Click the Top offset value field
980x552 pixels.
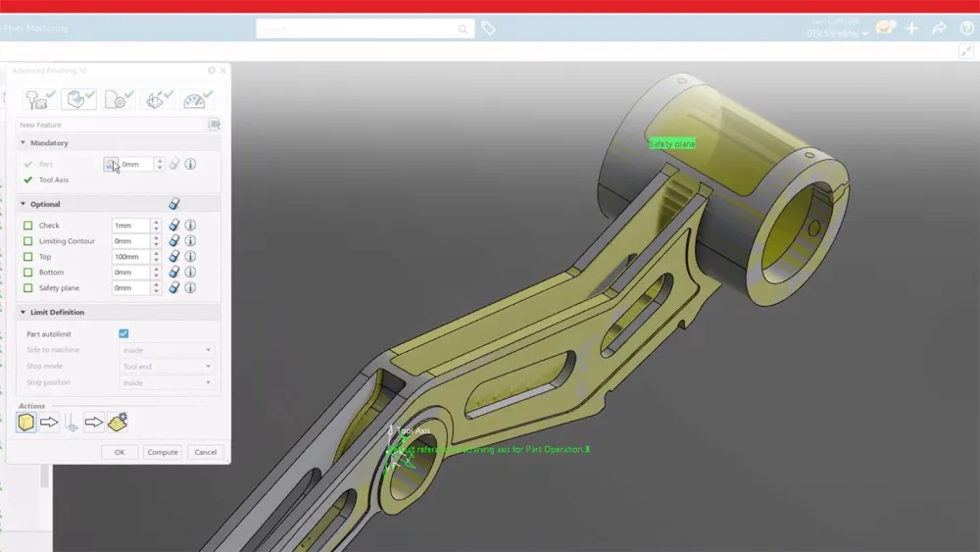tap(130, 257)
